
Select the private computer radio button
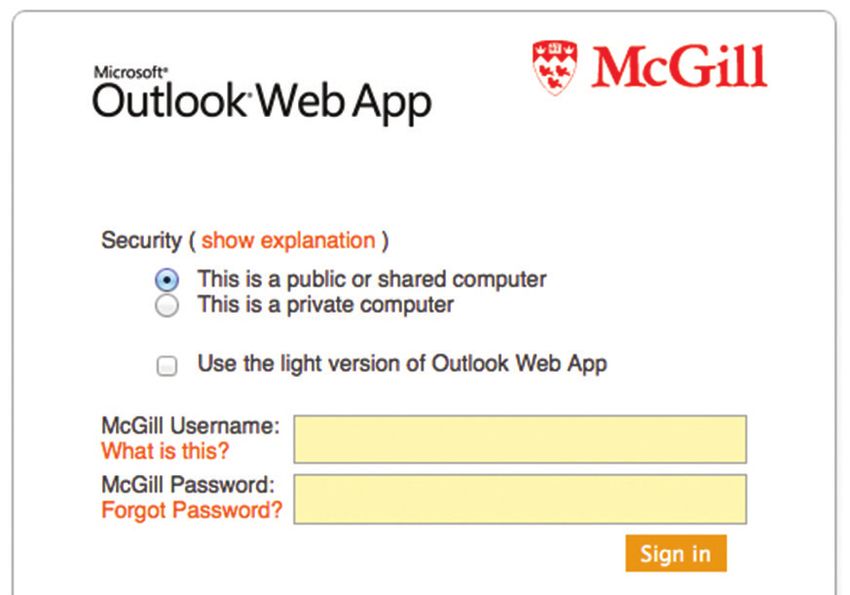166,306
